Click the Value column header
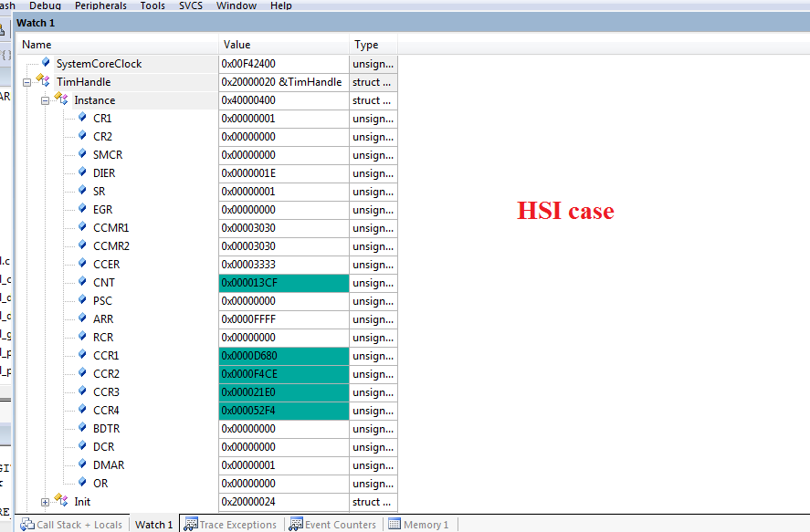The width and height of the screenshot is (810, 532). [x=284, y=45]
